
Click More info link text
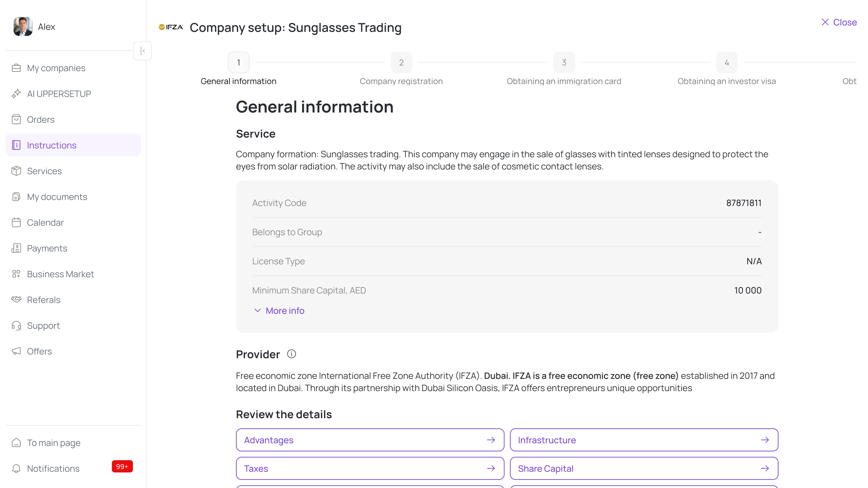coord(285,310)
